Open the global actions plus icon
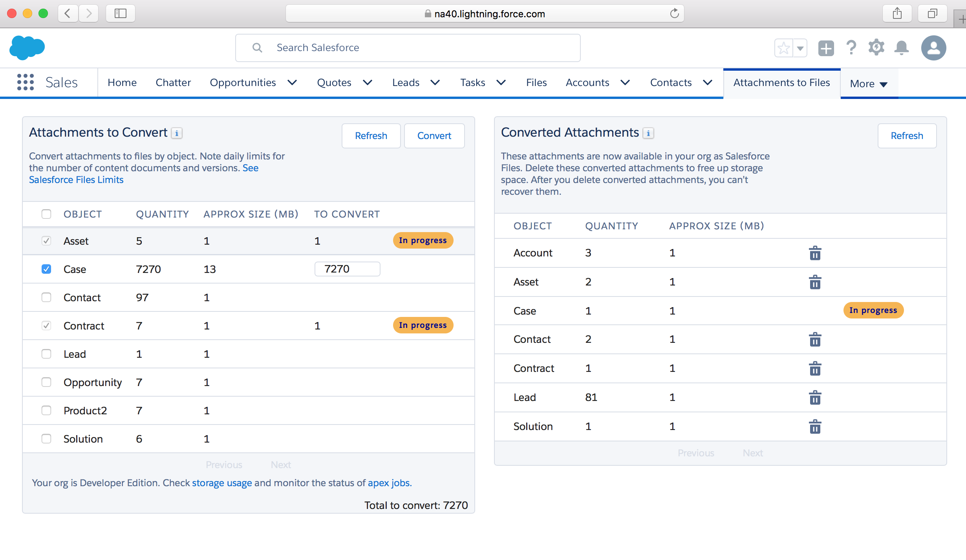The height and width of the screenshot is (560, 966). tap(826, 48)
